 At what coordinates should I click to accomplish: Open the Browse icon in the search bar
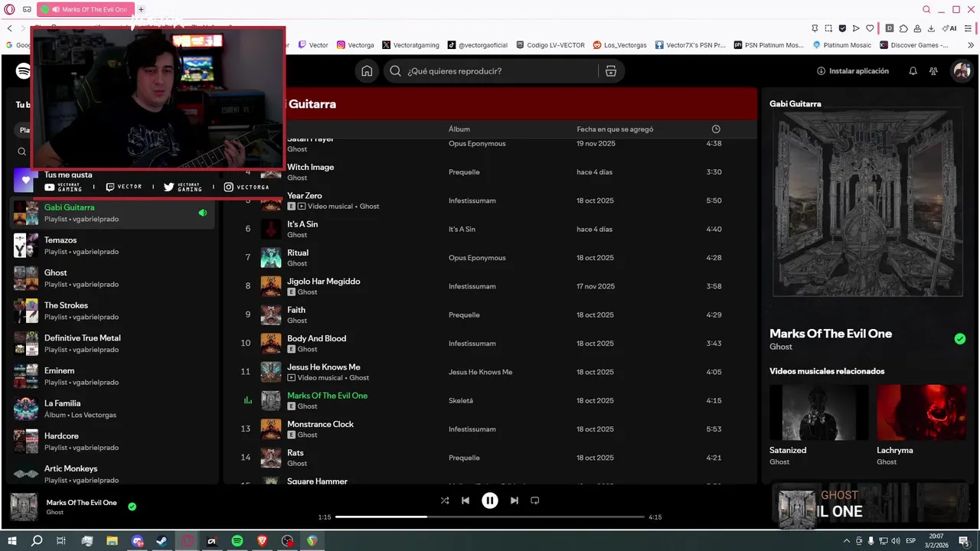[610, 71]
